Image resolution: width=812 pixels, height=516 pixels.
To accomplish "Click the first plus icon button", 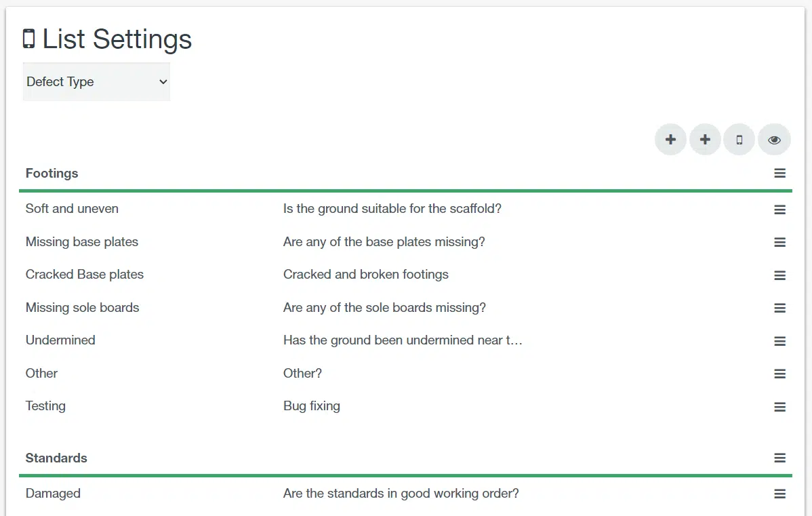I will tap(670, 140).
